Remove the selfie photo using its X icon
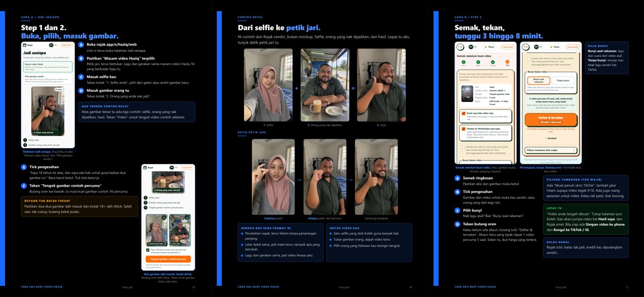Screen dimensions: 644x297 [x=164, y=217]
